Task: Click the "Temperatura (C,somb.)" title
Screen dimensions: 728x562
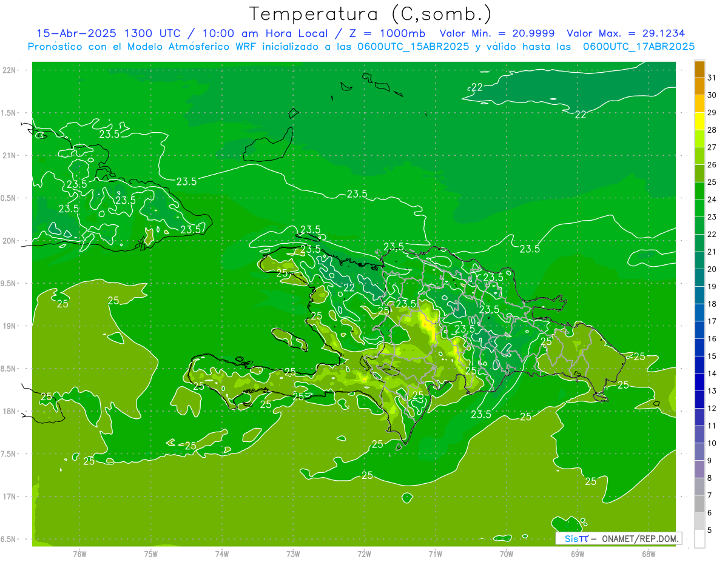Action: pos(370,15)
